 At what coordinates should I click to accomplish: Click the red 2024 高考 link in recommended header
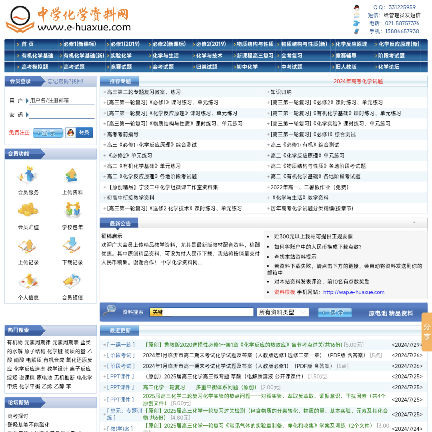(358, 81)
